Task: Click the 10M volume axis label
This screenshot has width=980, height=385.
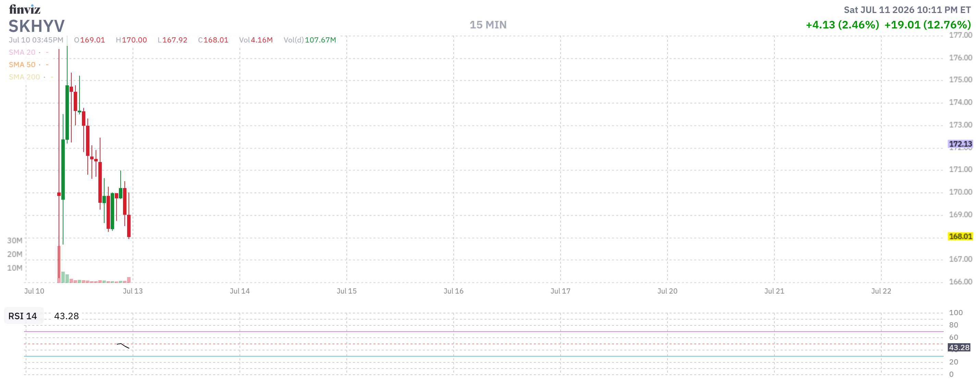Action: coord(15,268)
